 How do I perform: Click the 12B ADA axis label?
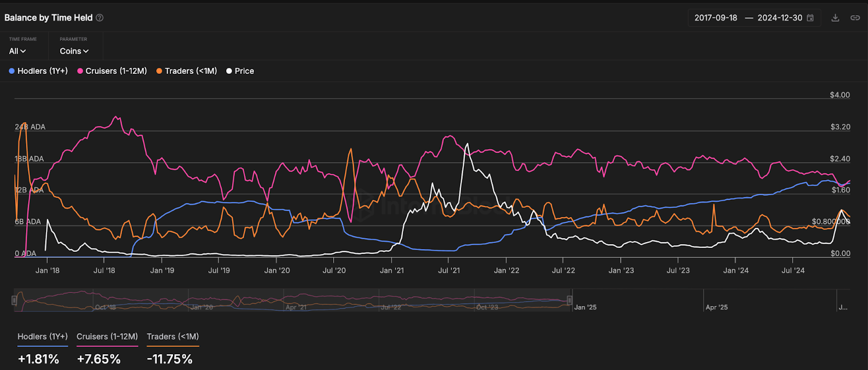[29, 190]
